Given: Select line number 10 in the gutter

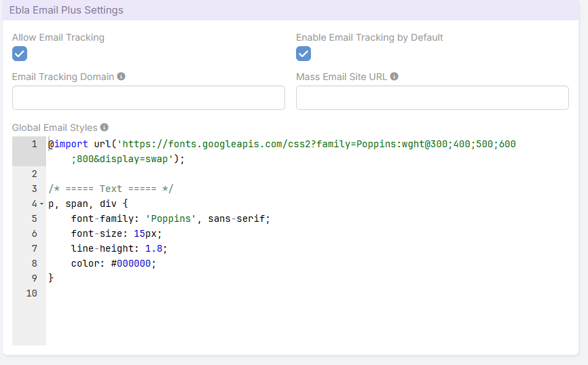Looking at the screenshot, I should (x=31, y=293).
